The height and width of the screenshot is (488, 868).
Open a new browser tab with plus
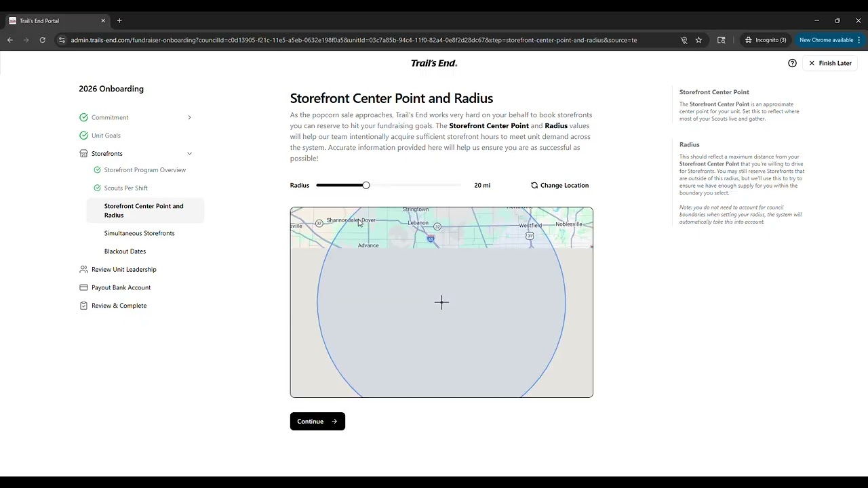tap(119, 21)
